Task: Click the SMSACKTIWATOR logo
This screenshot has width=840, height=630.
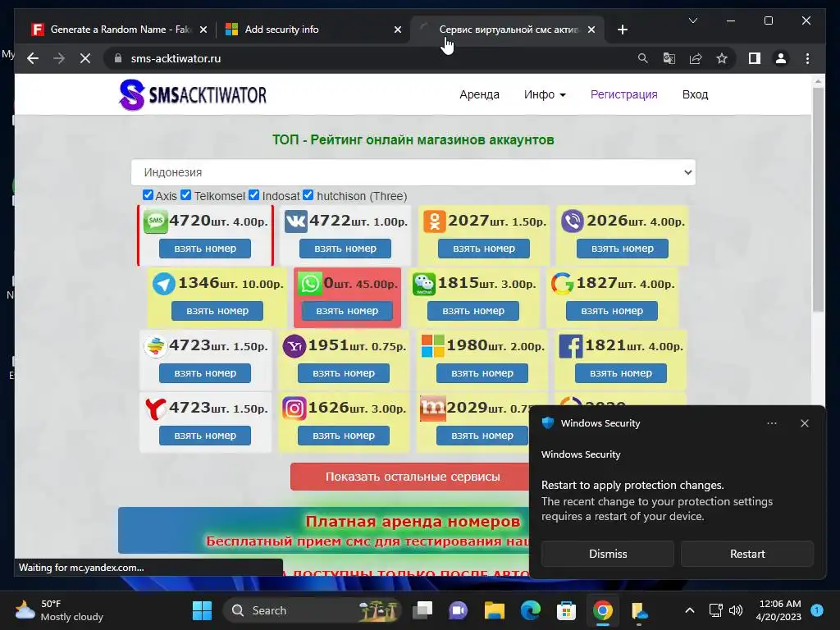Action: (x=193, y=95)
